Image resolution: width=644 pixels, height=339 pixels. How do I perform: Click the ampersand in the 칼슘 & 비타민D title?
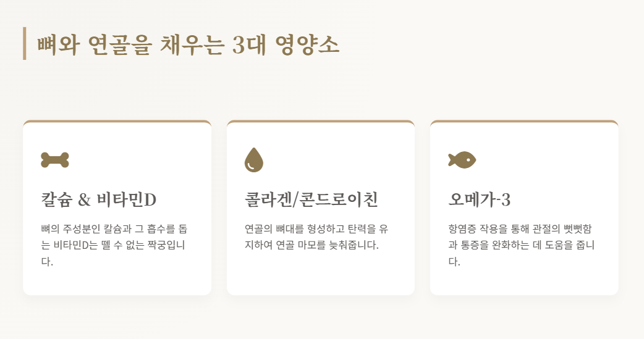point(84,200)
